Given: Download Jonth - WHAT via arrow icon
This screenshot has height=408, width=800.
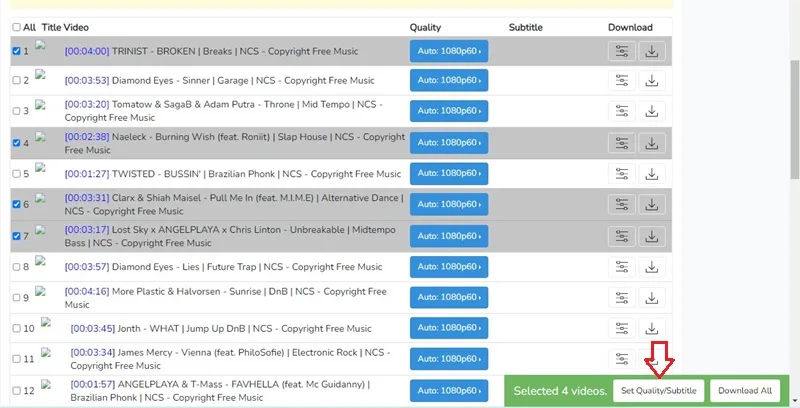Looking at the screenshot, I should 652,328.
